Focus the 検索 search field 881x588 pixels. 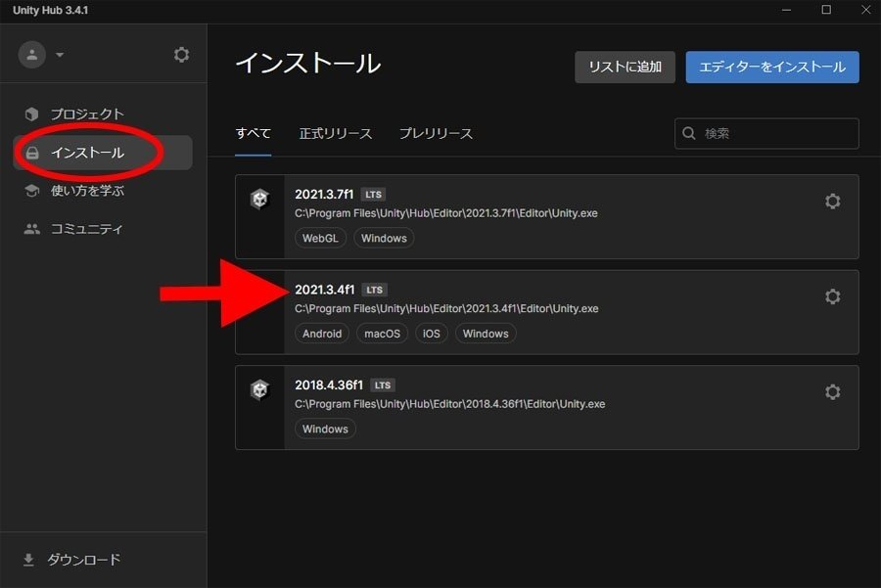click(x=766, y=133)
